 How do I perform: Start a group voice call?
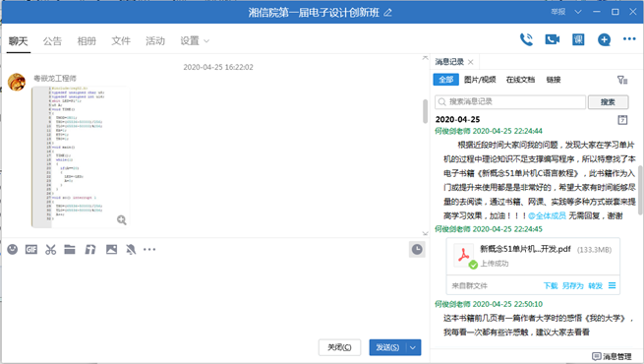(x=526, y=39)
